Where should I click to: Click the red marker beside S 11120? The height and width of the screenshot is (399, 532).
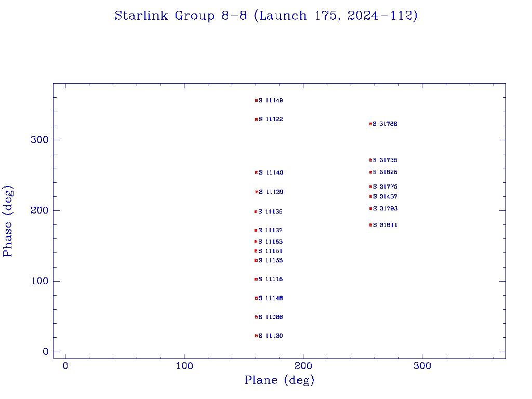point(257,336)
